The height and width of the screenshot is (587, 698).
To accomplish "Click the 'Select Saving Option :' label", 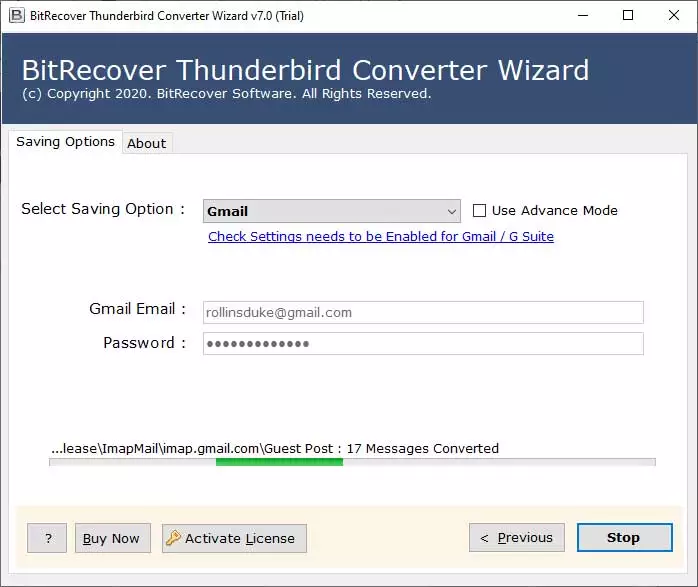I will [x=103, y=209].
